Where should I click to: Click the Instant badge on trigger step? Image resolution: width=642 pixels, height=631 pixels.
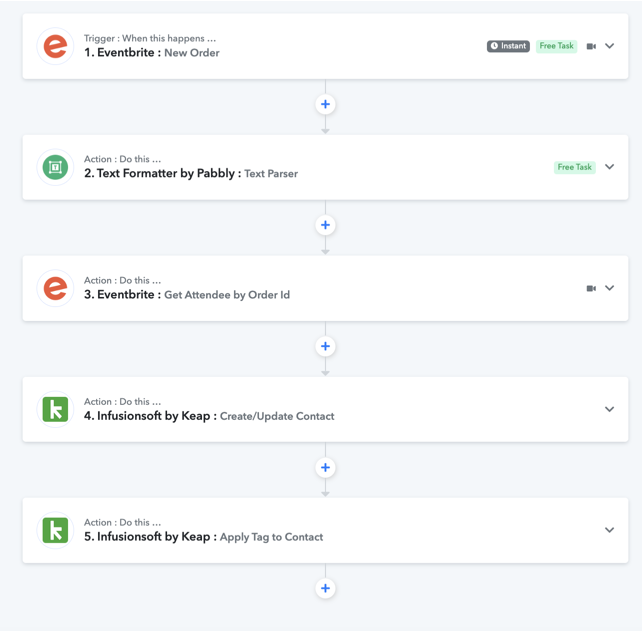[x=508, y=46]
